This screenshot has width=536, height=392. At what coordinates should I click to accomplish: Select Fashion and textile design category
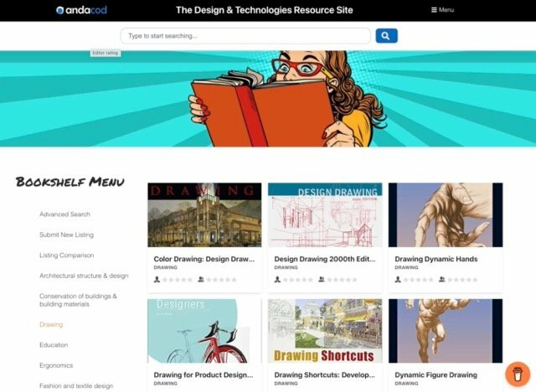click(76, 386)
